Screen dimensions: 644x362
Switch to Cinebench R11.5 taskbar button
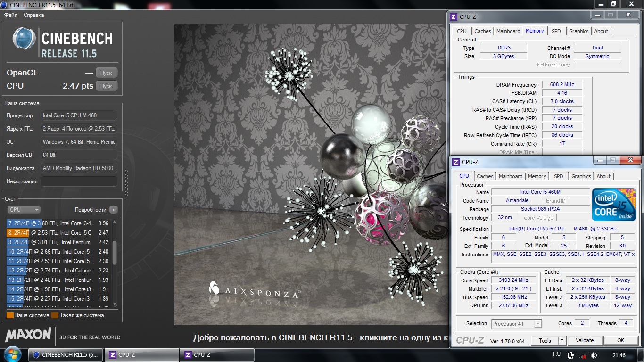coord(66,355)
